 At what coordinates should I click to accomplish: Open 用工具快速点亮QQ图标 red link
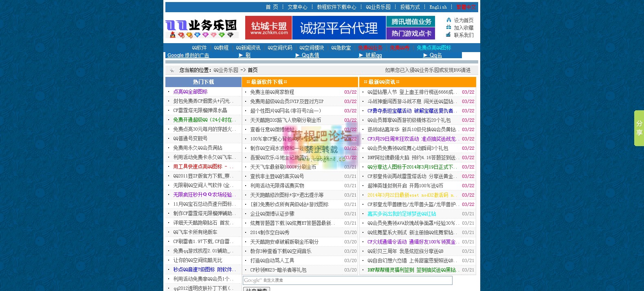click(203, 166)
